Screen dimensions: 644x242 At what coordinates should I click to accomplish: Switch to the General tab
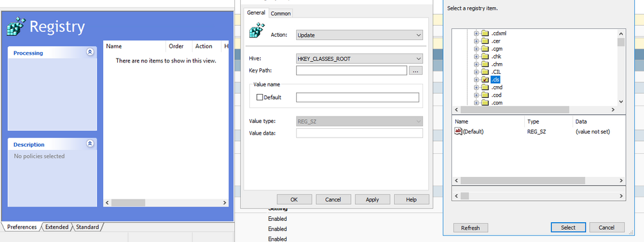(x=256, y=13)
